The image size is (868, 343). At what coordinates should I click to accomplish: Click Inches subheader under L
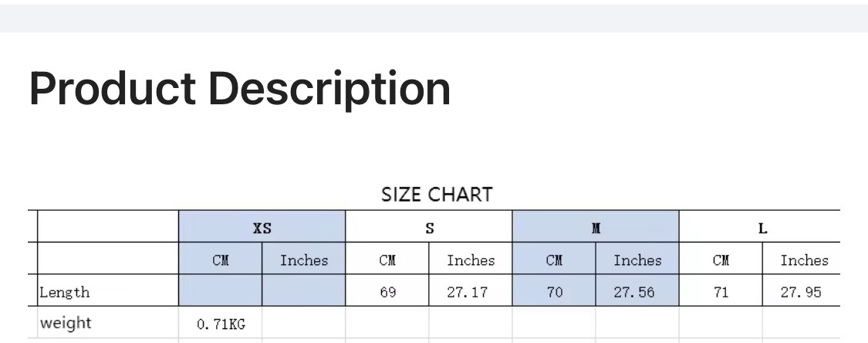[804, 260]
